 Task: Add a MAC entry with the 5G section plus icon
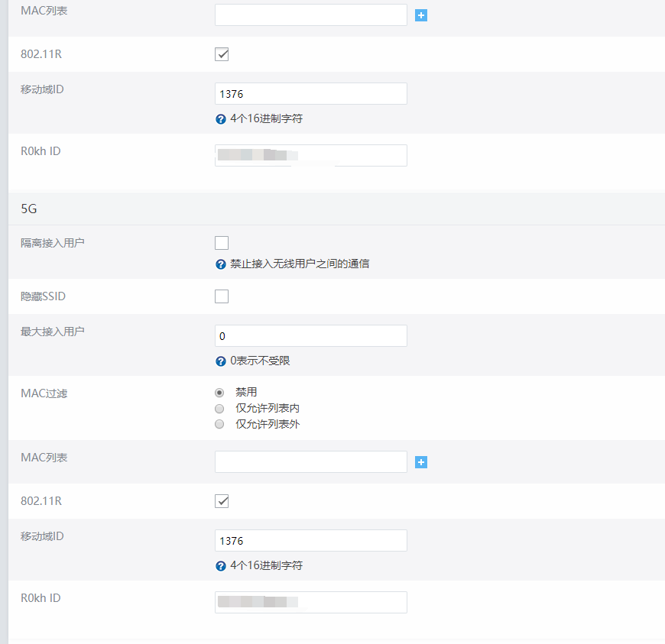click(421, 462)
